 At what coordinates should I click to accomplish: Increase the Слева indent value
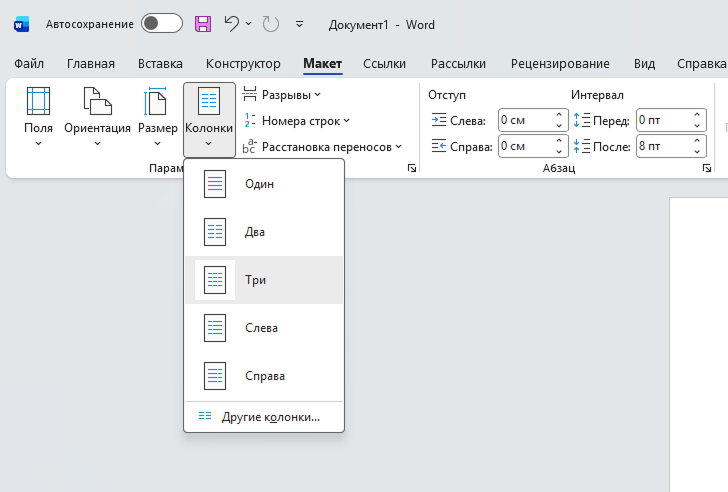pos(559,115)
